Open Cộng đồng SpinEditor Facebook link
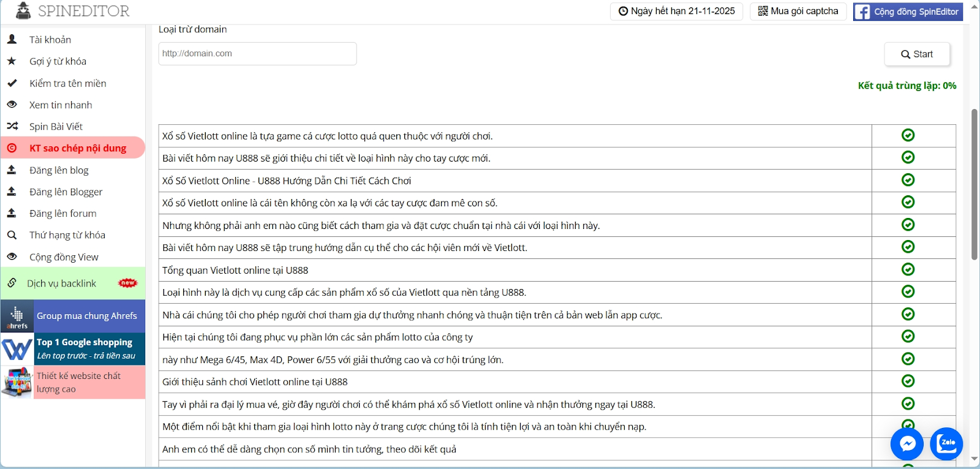Image resolution: width=980 pixels, height=469 pixels. pos(908,12)
